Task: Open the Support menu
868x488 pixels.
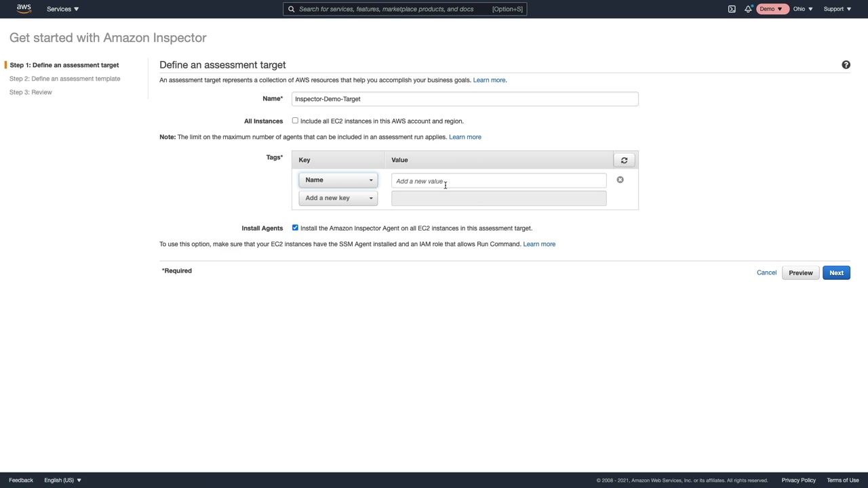Action: point(837,9)
